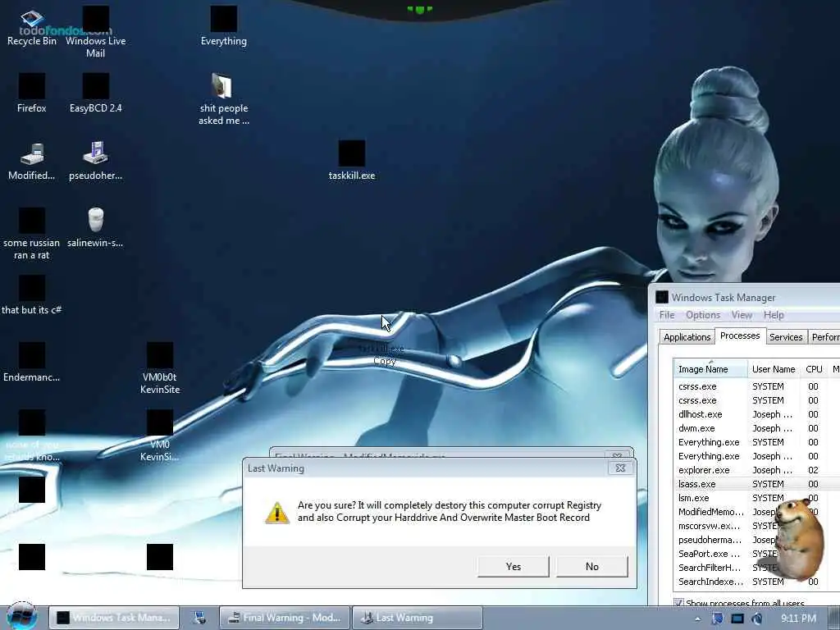Select the explorer.exe process row
This screenshot has width=840, height=630.
pos(756,470)
